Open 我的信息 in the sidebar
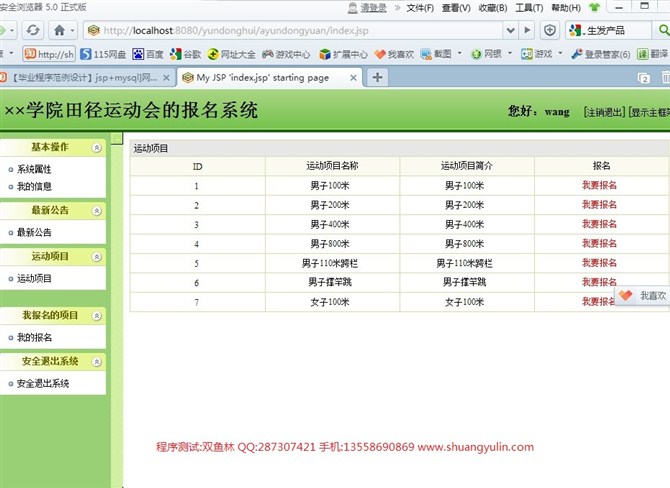670x488 pixels. [34, 186]
